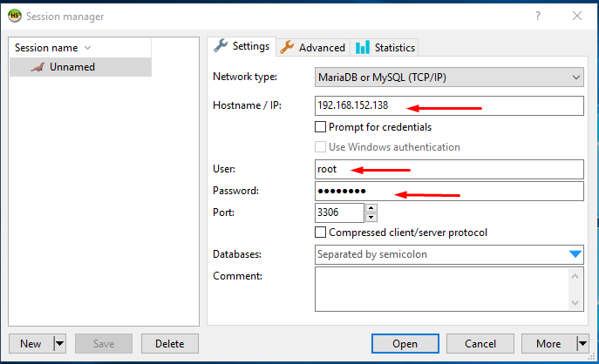Switch to the Statistics tab
The height and width of the screenshot is (364, 599).
coord(385,47)
